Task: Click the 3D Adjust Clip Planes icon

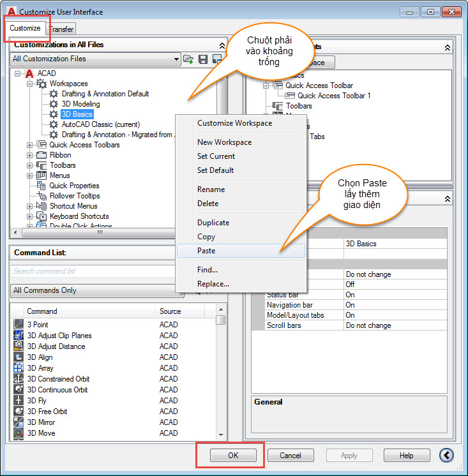Action: coord(19,335)
